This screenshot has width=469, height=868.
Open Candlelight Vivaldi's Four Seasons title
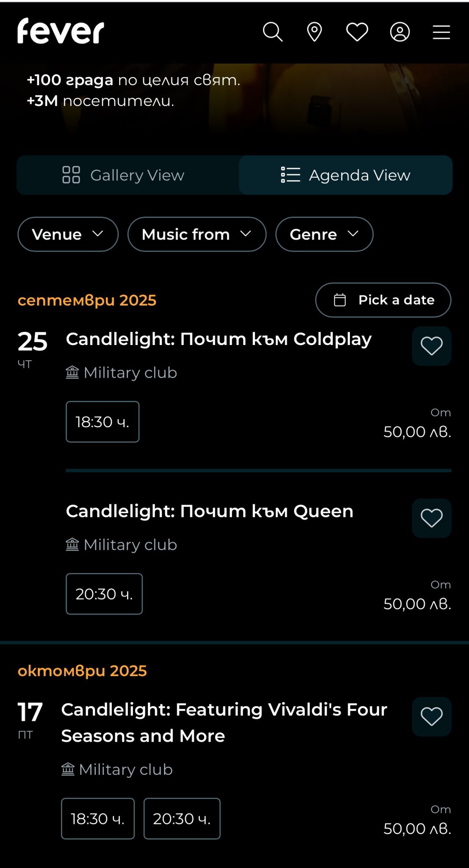point(224,722)
